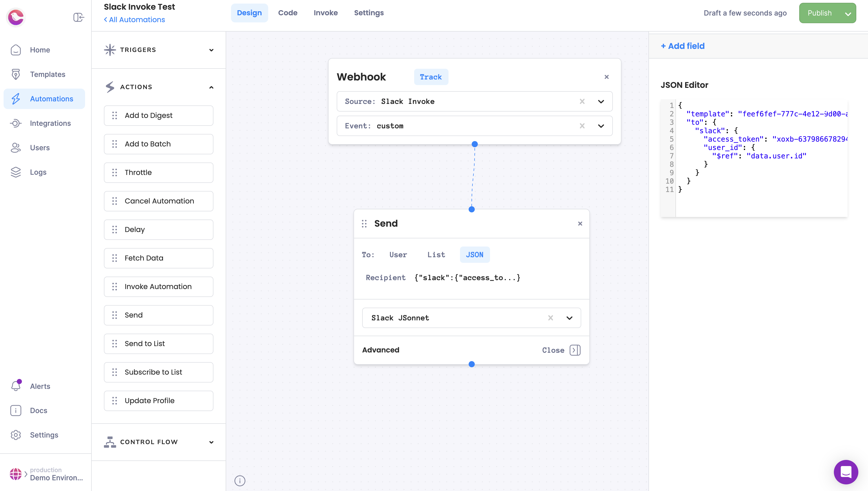Click the Add field button
868x491 pixels.
point(683,46)
